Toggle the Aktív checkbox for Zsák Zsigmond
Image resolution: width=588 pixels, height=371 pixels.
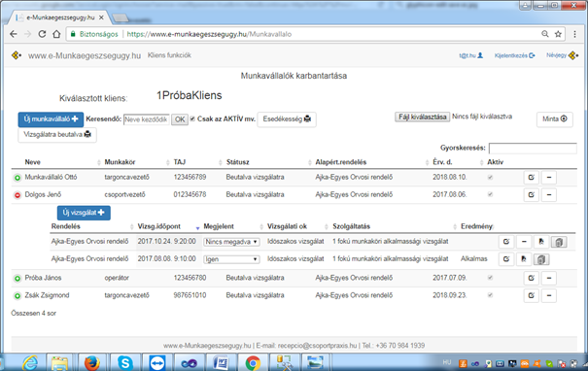coord(490,295)
